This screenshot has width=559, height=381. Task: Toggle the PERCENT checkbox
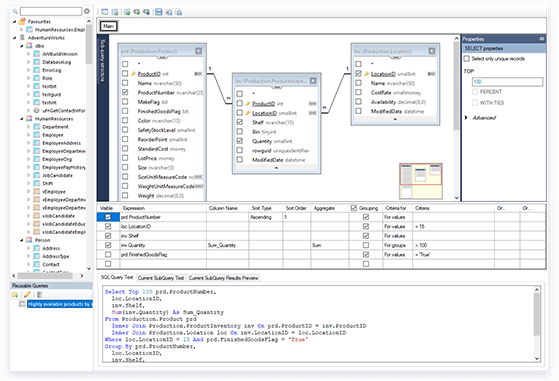475,92
